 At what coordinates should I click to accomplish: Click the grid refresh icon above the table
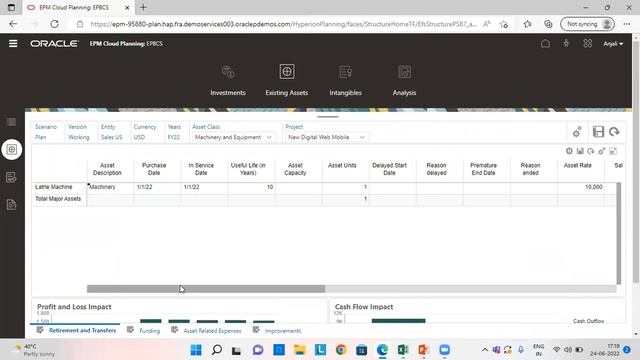591,151
